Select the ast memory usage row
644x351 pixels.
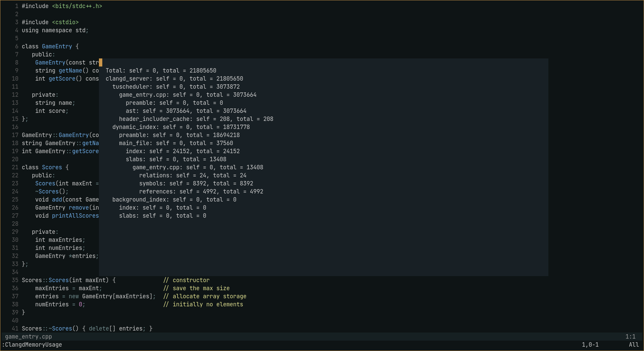click(x=186, y=111)
